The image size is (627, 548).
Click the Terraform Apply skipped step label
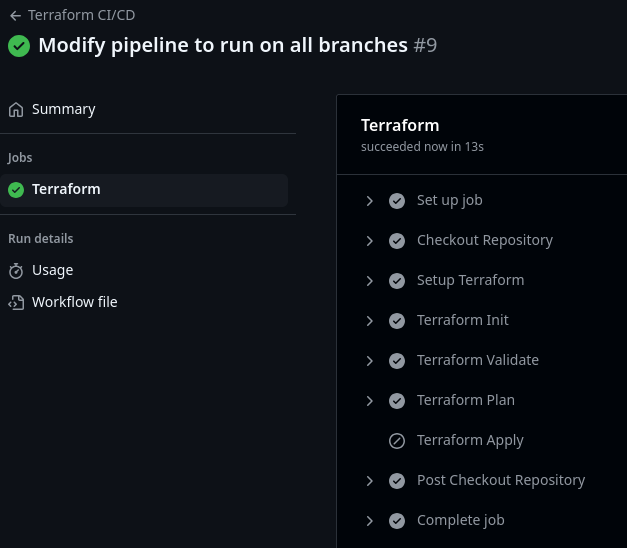point(470,440)
